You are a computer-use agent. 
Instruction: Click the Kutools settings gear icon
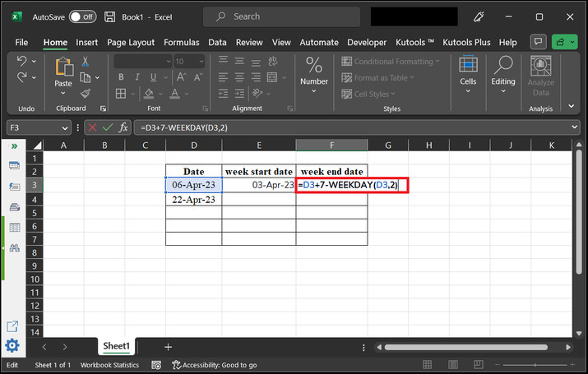point(12,345)
